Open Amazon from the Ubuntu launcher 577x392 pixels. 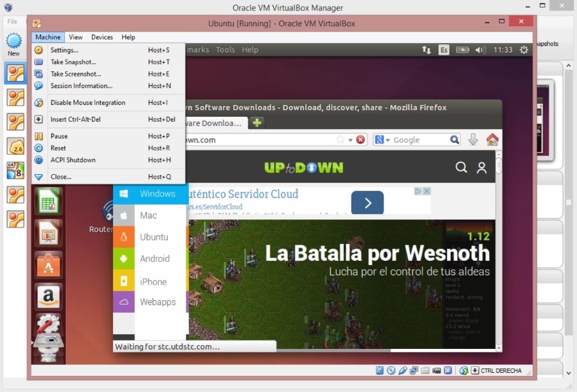coord(49,296)
